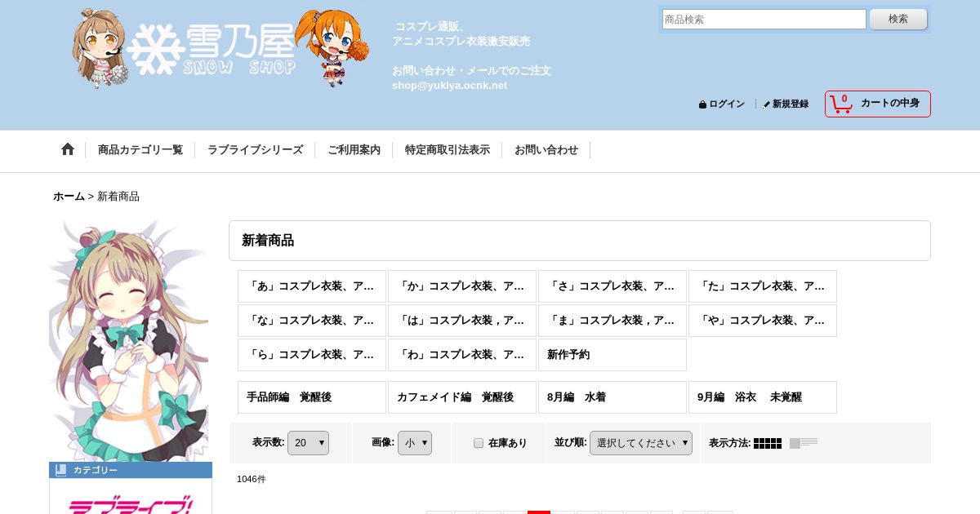This screenshot has width=980, height=514.
Task: Open the 画像 size dropdown
Action: 415,443
